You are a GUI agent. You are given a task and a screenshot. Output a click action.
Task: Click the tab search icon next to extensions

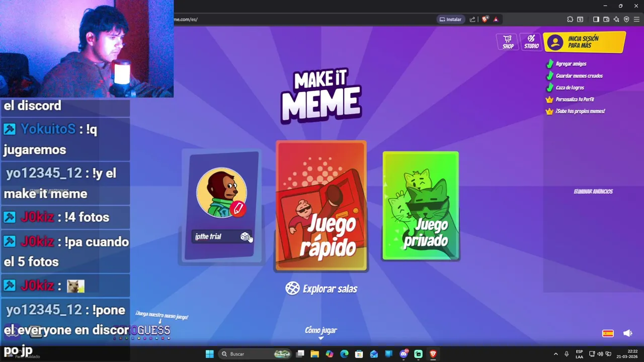(x=580, y=19)
